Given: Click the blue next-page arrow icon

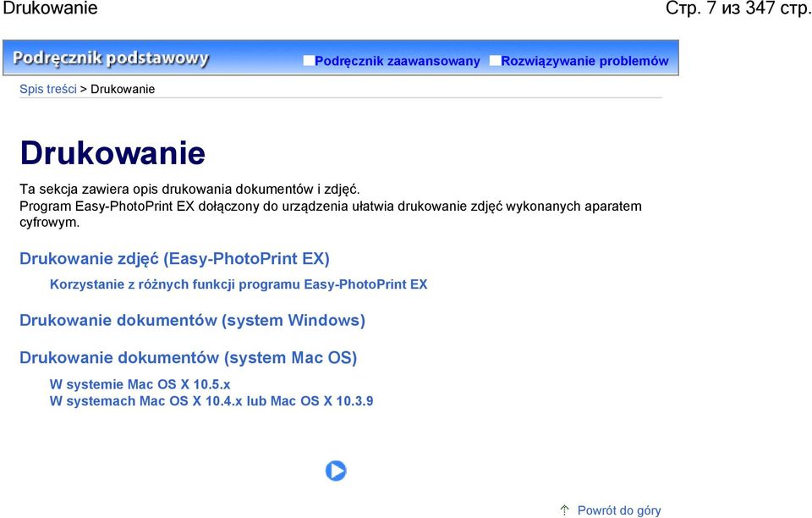Looking at the screenshot, I should coord(336,471).
